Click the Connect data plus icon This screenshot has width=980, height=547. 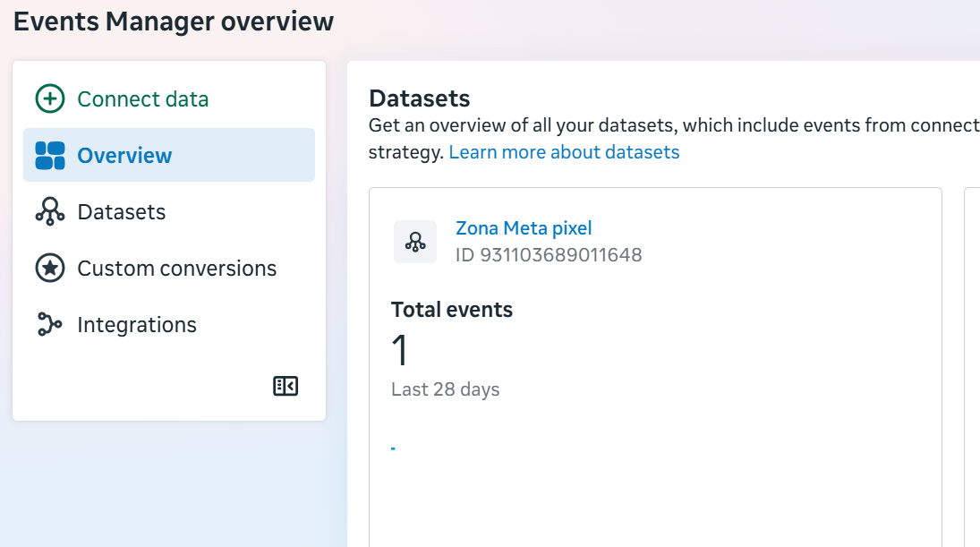pyautogui.click(x=50, y=98)
